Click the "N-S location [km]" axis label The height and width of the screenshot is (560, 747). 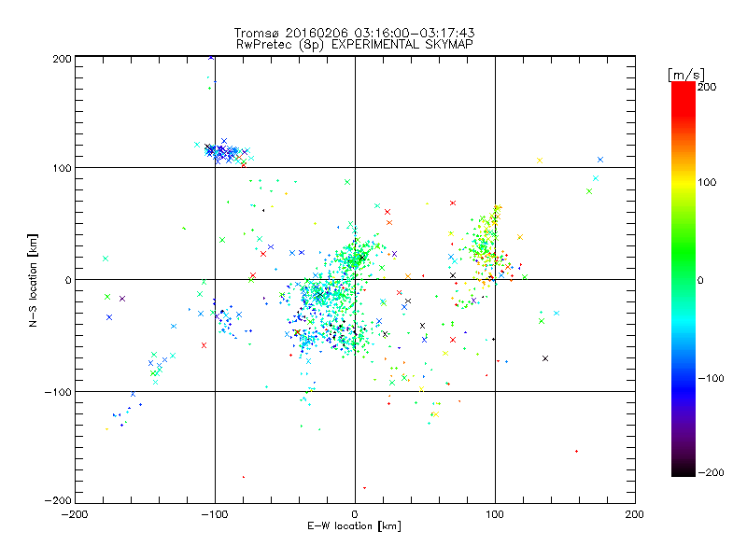point(33,280)
